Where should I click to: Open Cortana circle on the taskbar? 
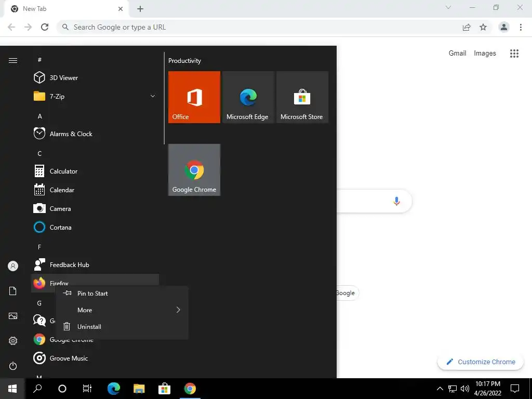pos(62,389)
